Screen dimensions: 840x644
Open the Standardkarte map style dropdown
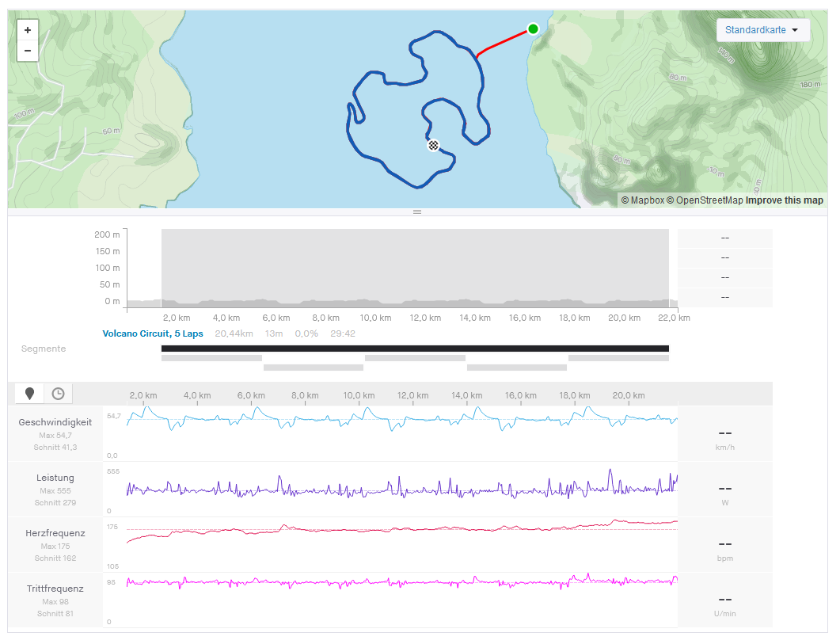click(762, 30)
